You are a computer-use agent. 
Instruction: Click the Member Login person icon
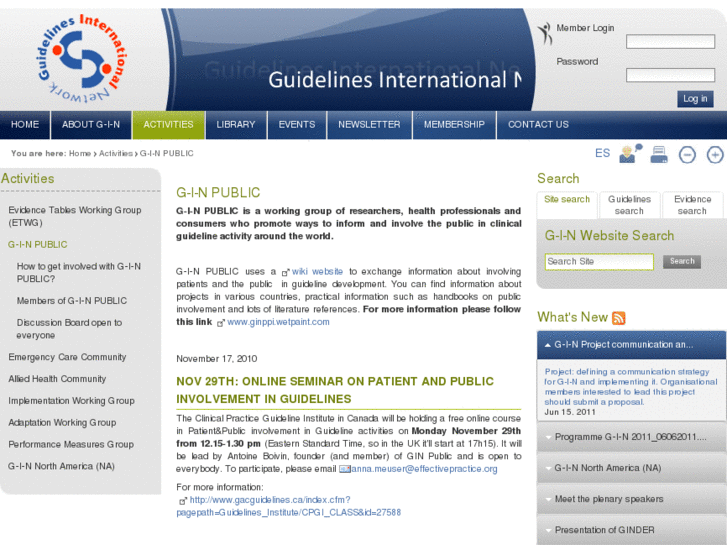pos(545,33)
